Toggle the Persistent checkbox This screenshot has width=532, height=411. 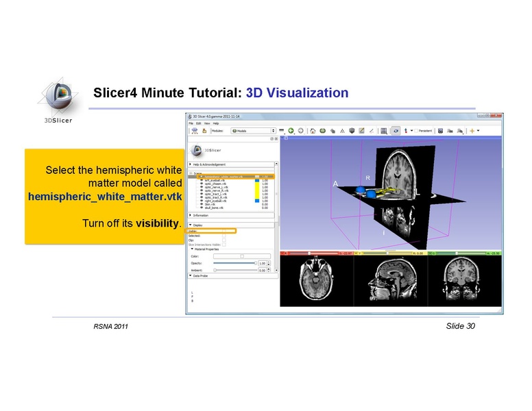click(x=416, y=131)
